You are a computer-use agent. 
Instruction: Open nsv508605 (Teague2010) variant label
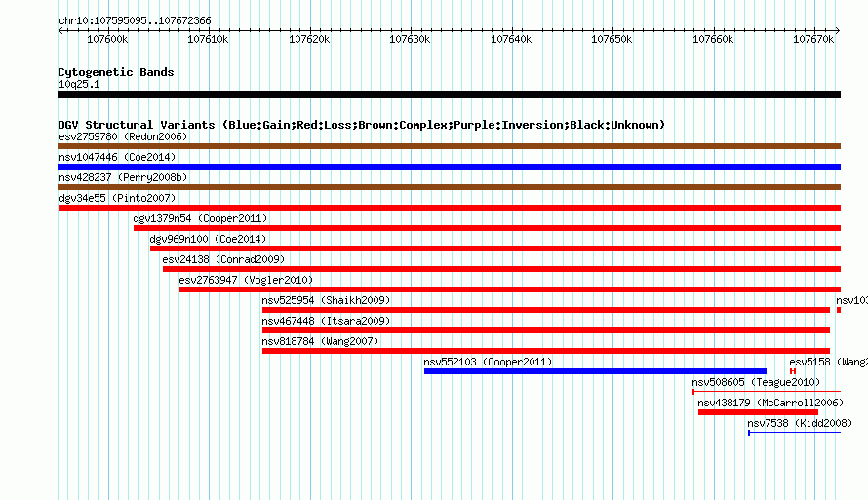[x=756, y=382]
